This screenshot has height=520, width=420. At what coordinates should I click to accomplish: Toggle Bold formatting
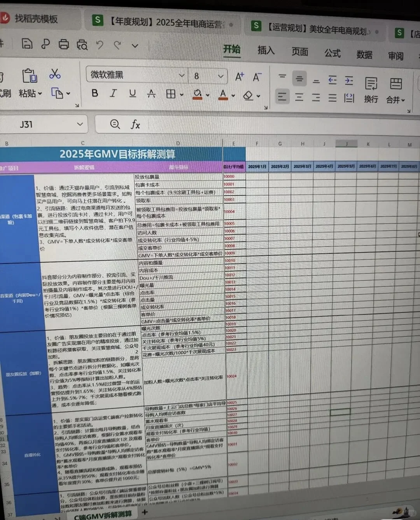click(94, 93)
